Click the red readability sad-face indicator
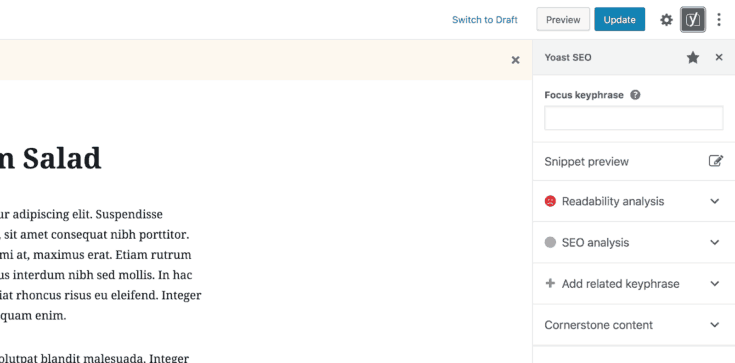The height and width of the screenshot is (363, 735). 550,201
